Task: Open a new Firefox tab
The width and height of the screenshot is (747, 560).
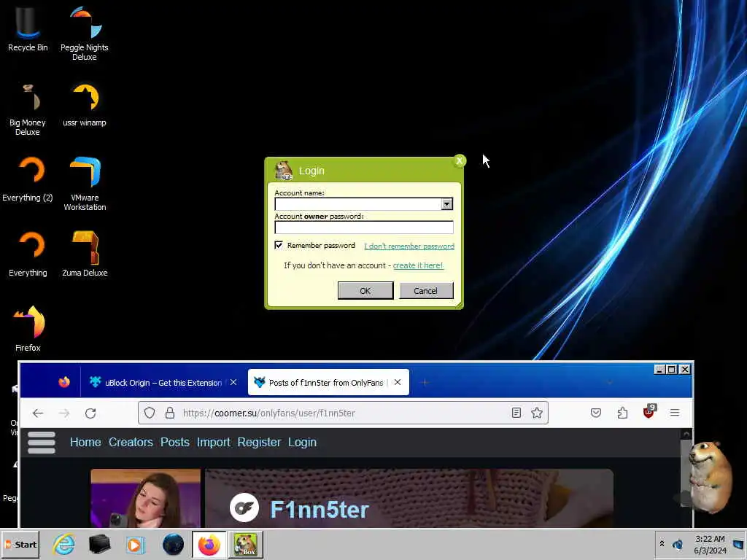Action: tap(425, 382)
